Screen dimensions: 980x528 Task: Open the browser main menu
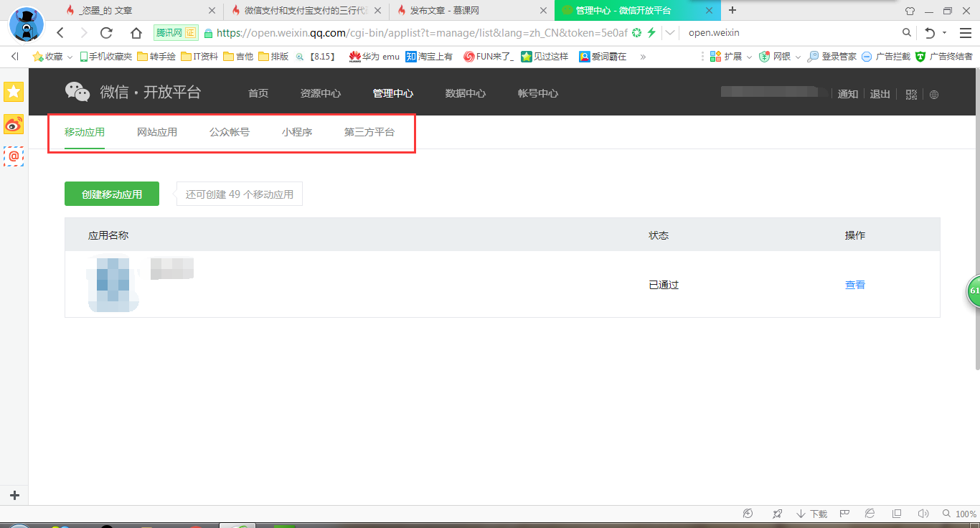966,33
